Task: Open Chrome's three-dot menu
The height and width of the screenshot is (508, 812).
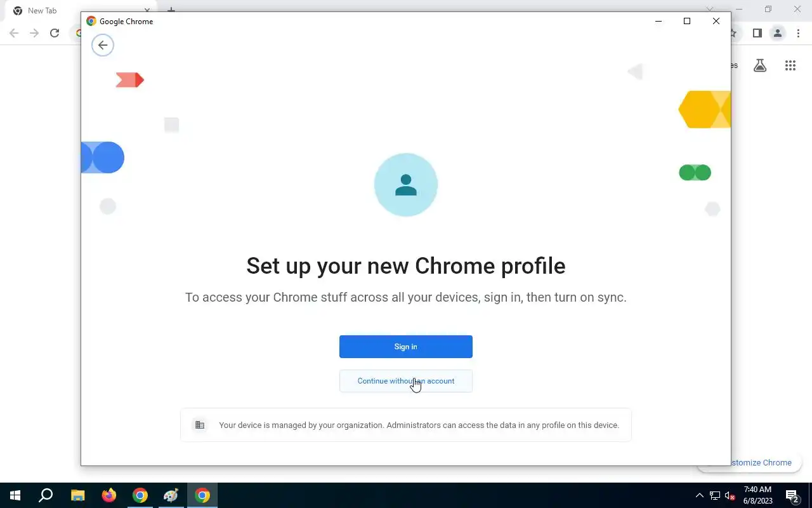Action: tap(798, 33)
